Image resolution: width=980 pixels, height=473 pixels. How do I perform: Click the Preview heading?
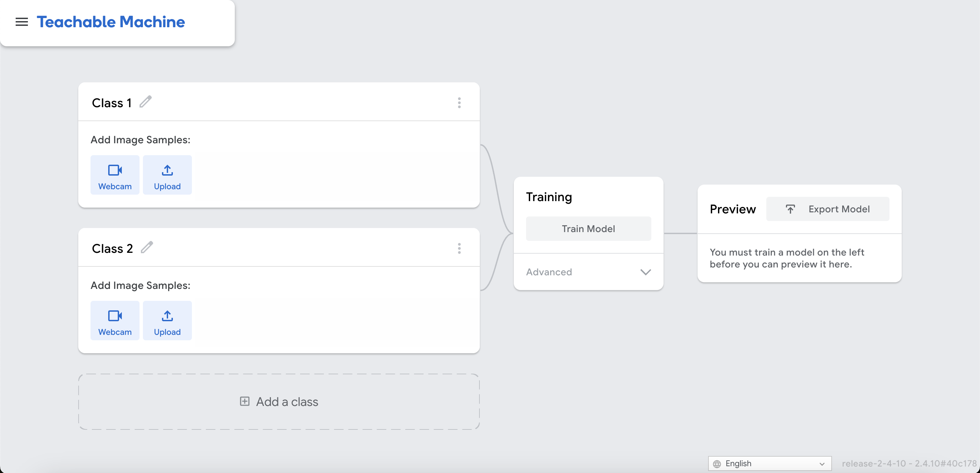(733, 209)
